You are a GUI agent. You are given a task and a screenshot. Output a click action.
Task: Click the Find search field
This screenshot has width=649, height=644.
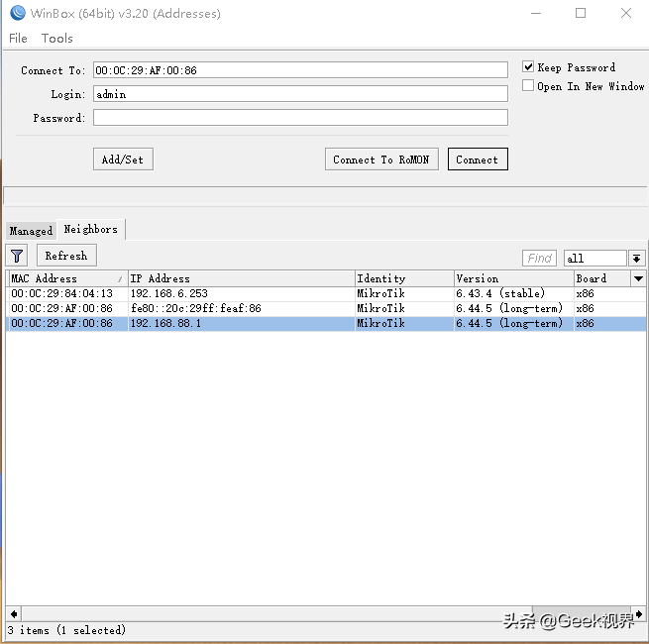[539, 259]
